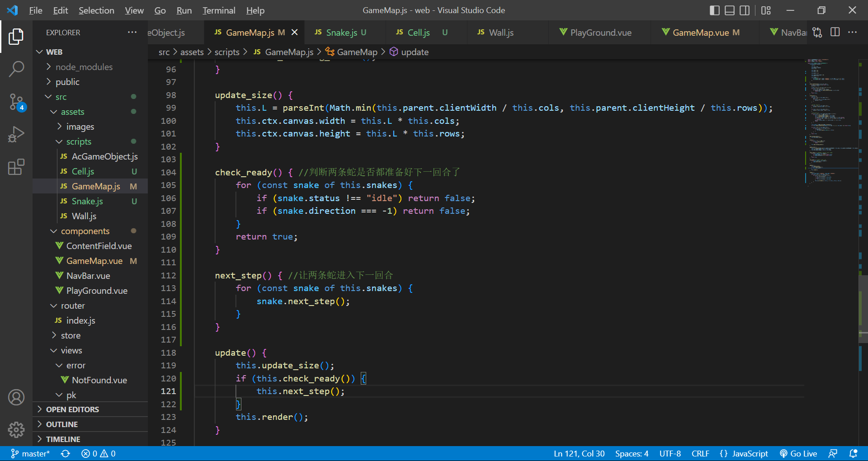The width and height of the screenshot is (868, 461).
Task: Expand the public folder
Action: tap(90, 82)
